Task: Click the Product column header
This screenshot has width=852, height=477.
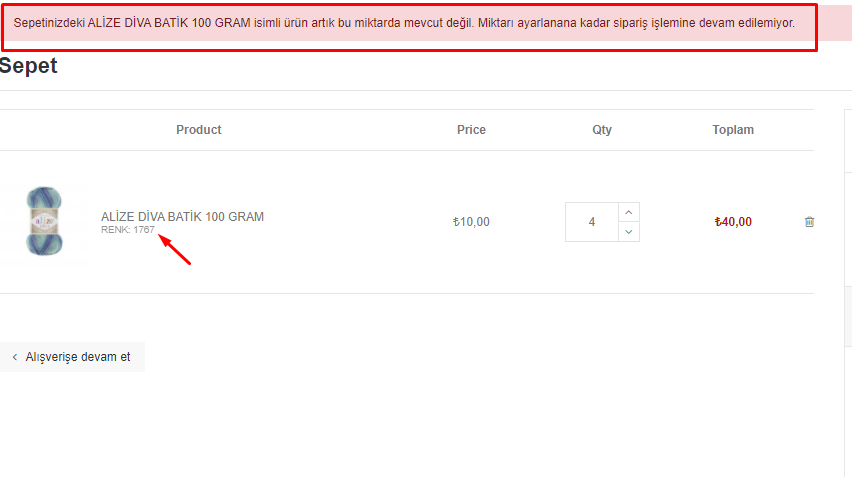Action: click(x=199, y=130)
